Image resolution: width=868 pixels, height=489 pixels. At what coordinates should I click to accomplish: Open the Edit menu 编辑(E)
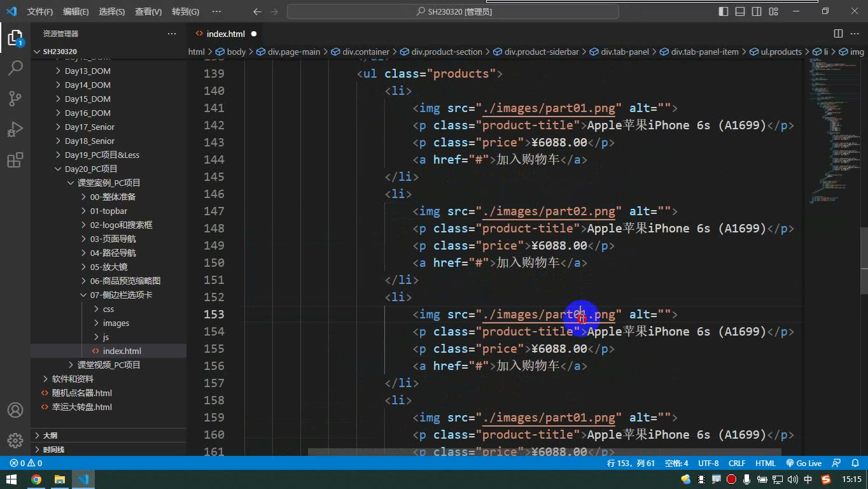pos(76,11)
